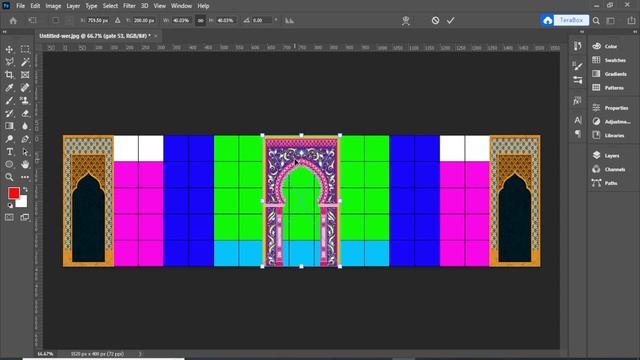
Task: Click the X position field
Action: pos(98,20)
